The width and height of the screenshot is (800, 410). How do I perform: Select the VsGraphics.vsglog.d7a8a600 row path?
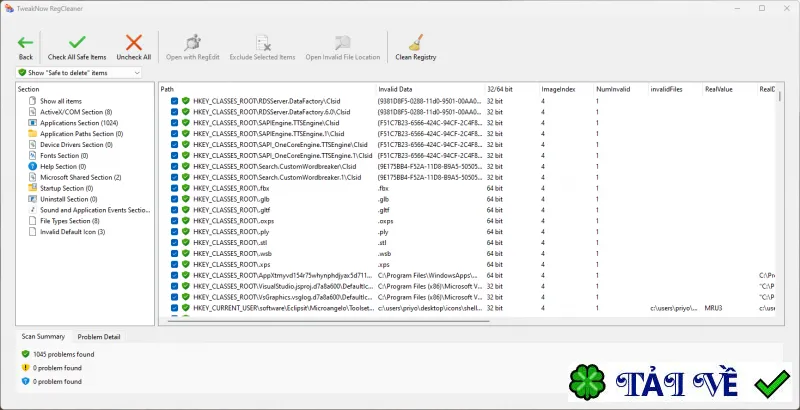(284, 297)
